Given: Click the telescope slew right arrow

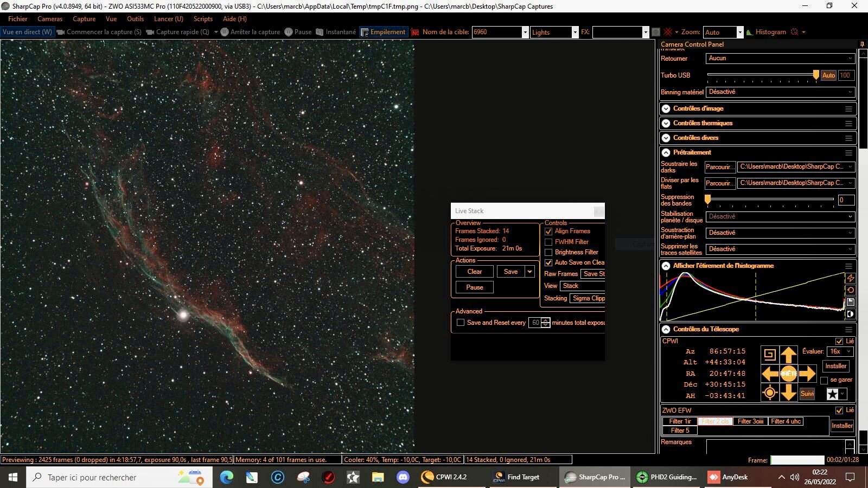Looking at the screenshot, I should 807,374.
